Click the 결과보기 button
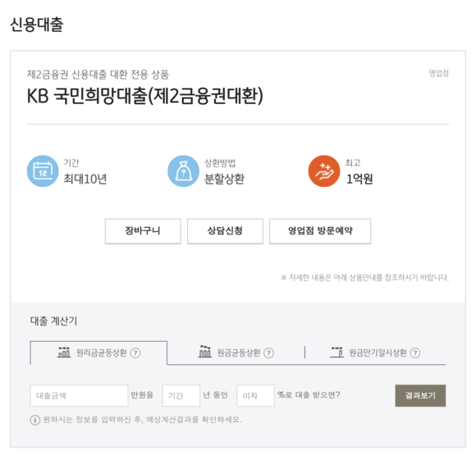The width and height of the screenshot is (476, 455). [420, 395]
